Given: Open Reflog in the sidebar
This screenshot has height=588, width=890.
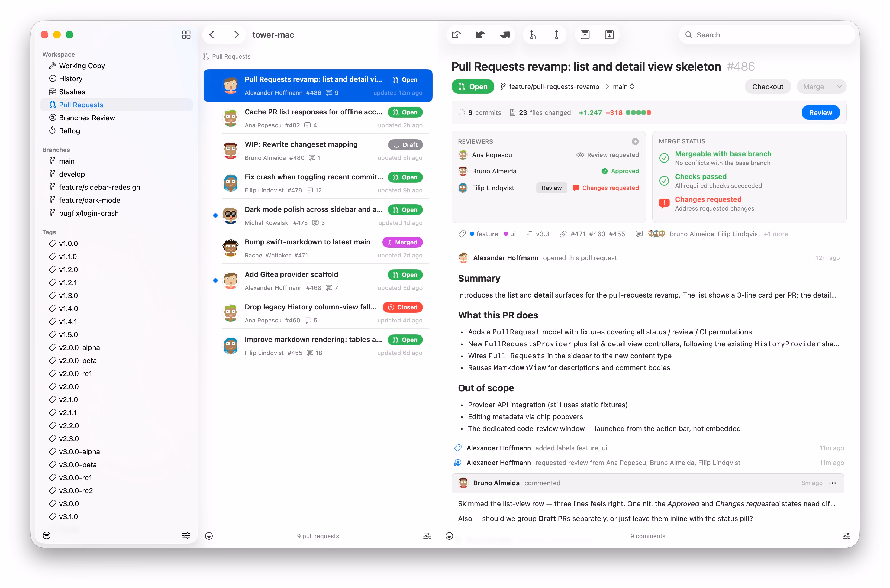Looking at the screenshot, I should [x=116, y=131].
